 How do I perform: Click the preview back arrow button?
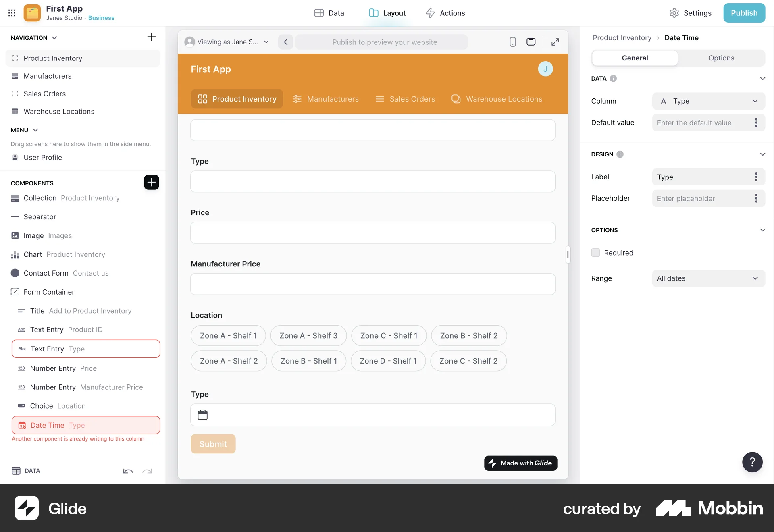tap(285, 42)
